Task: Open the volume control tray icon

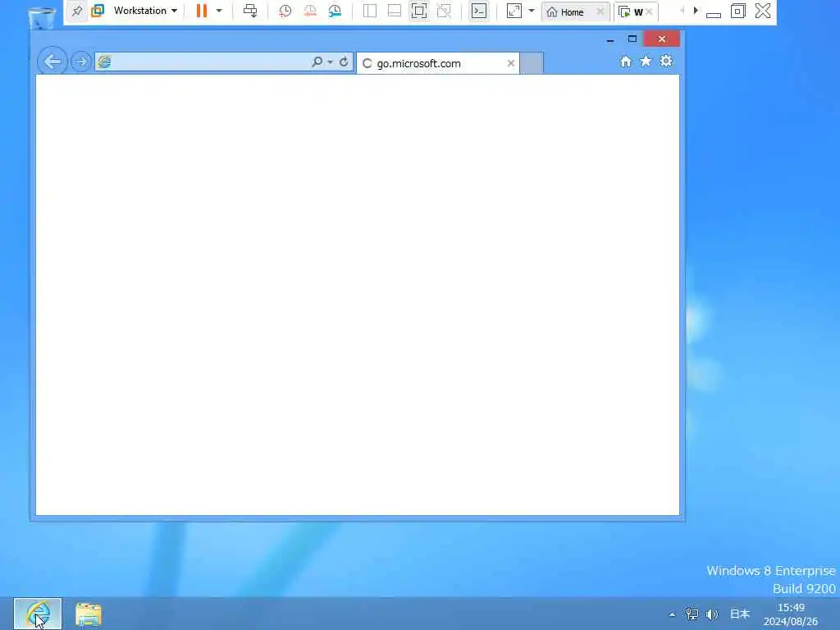Action: tap(712, 614)
